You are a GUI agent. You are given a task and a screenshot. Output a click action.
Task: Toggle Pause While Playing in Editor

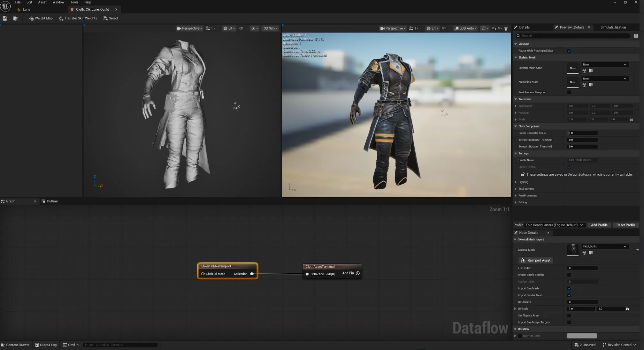[x=569, y=51]
